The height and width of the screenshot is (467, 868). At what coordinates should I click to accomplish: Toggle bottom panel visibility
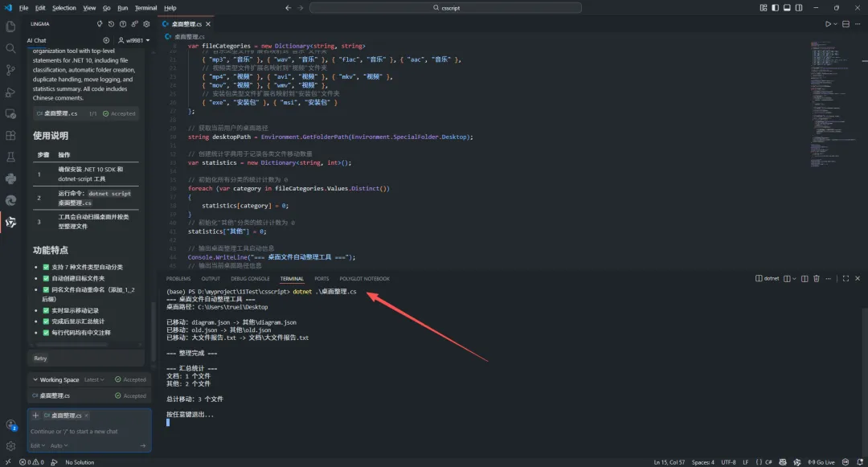tap(787, 8)
